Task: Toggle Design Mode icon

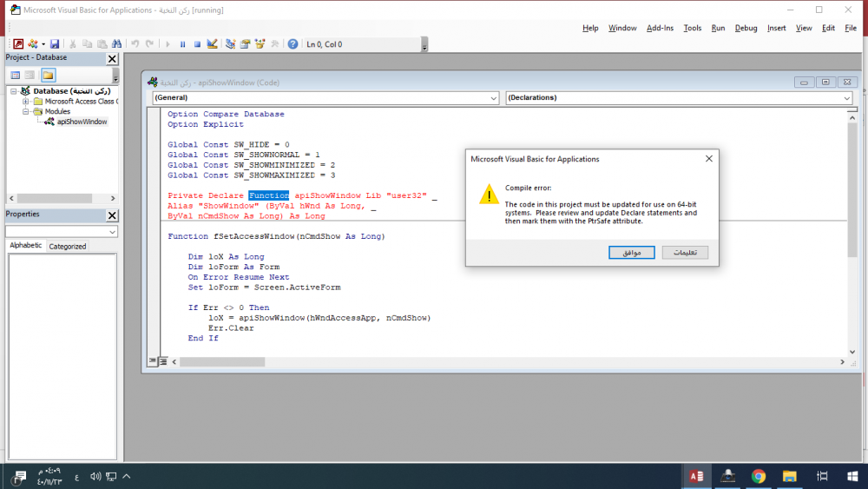Action: click(212, 43)
